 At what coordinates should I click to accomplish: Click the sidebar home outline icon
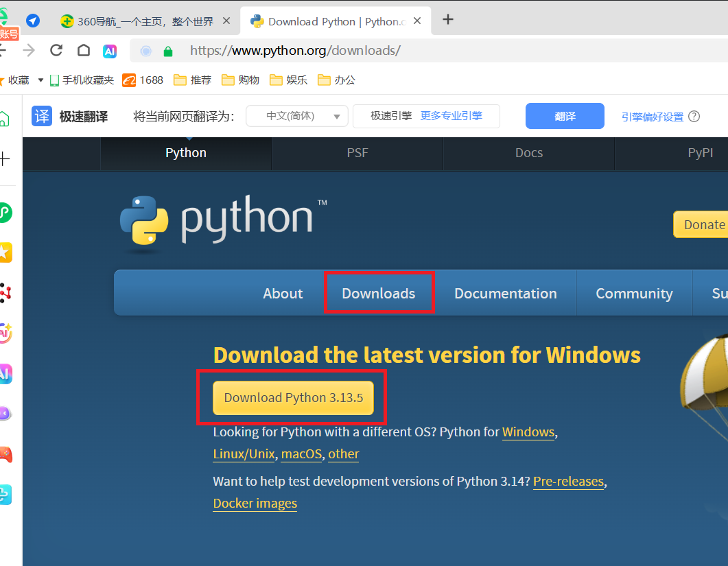click(x=3, y=119)
